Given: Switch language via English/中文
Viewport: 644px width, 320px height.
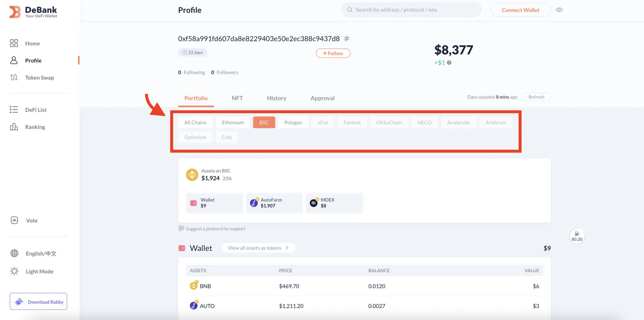Looking at the screenshot, I should click(41, 253).
